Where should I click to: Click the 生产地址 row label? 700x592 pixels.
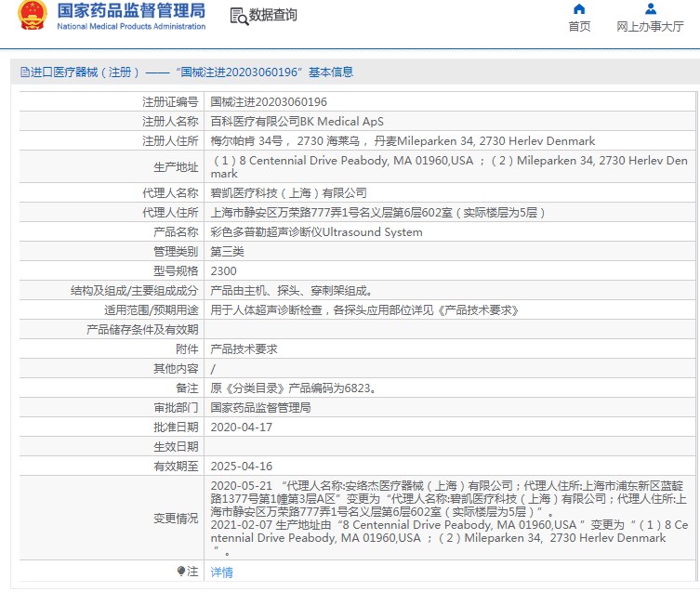176,167
